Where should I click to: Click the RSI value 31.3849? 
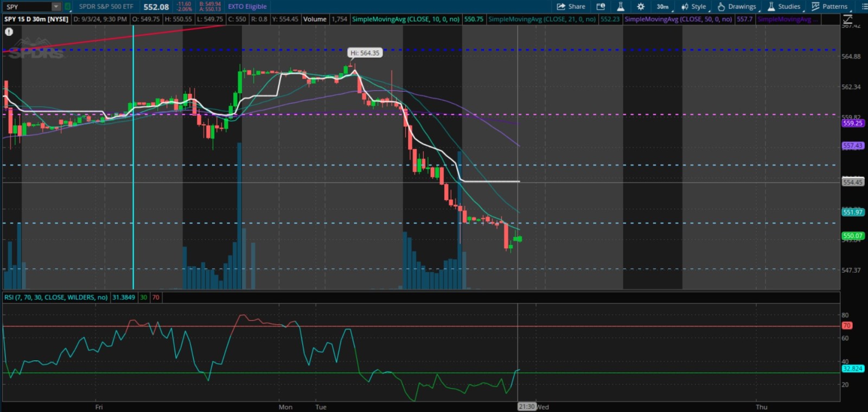coord(124,297)
